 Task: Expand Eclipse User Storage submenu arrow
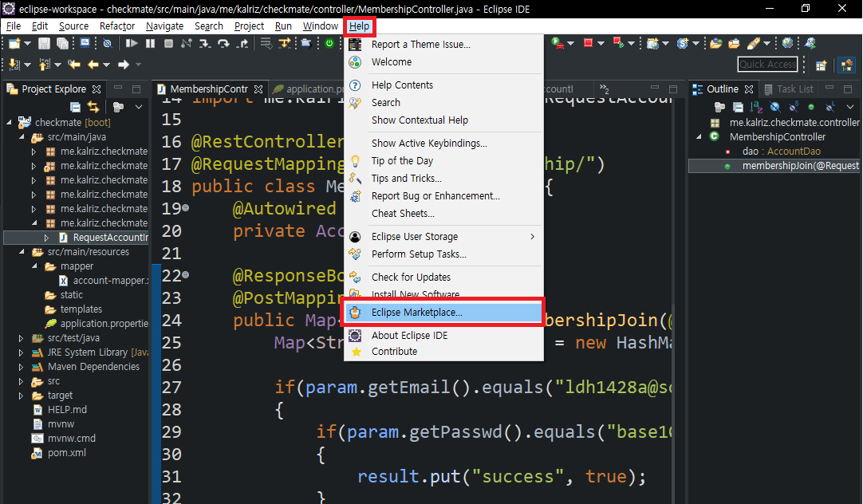pyautogui.click(x=532, y=237)
